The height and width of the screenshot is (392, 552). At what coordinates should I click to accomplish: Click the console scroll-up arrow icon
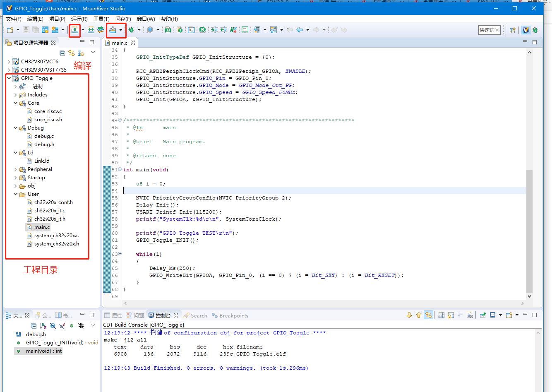pyautogui.click(x=419, y=315)
